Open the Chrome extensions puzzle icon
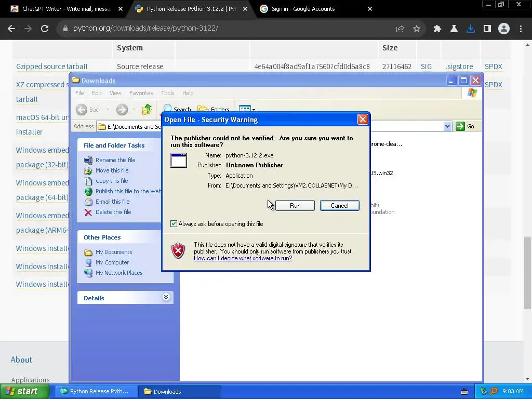The image size is (532, 399). (437, 29)
